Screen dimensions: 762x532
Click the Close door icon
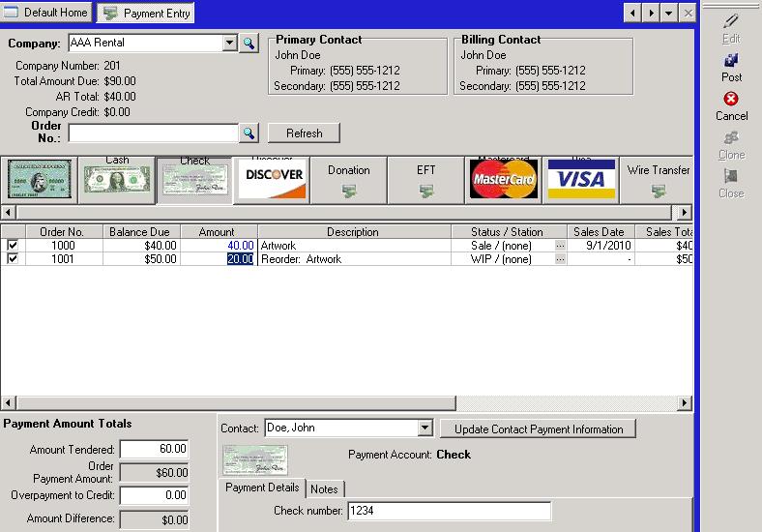coord(731,176)
